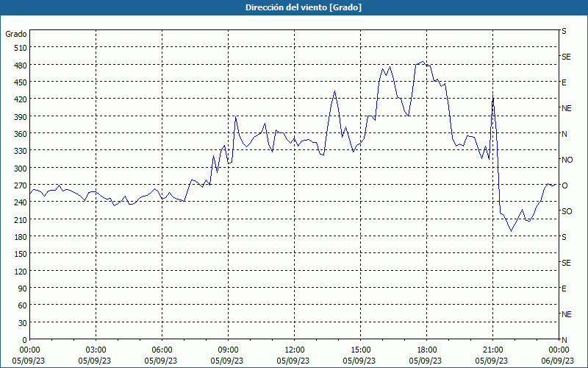Select the 'N' compass label level with 360
This screenshot has width=588, height=368.
click(x=564, y=134)
